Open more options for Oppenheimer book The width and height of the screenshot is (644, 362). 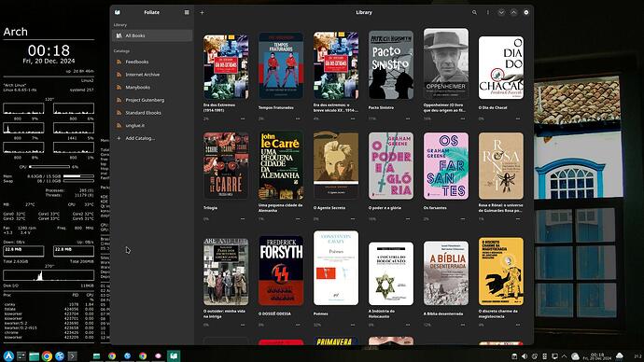coord(463,118)
